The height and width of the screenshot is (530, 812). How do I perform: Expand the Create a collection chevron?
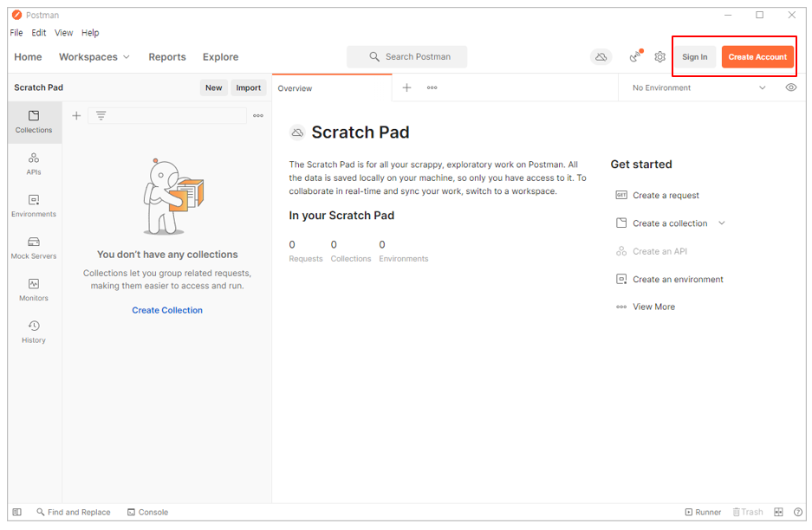pyautogui.click(x=721, y=223)
